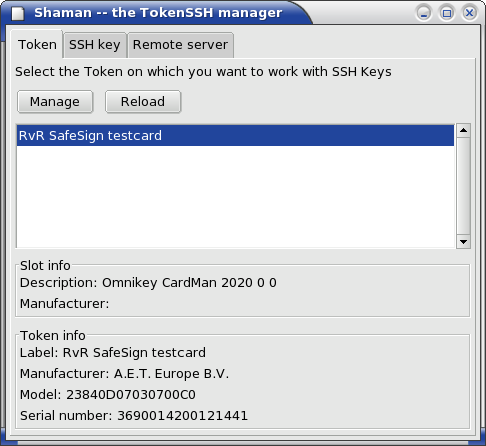Click the list scroll down arrow
Screen dimensions: 486x446
463,242
